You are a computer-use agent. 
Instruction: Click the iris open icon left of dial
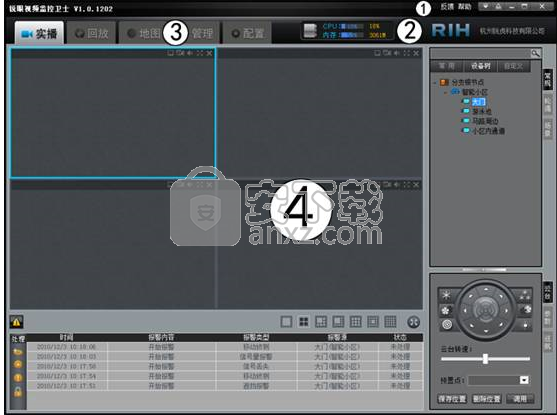click(x=446, y=310)
